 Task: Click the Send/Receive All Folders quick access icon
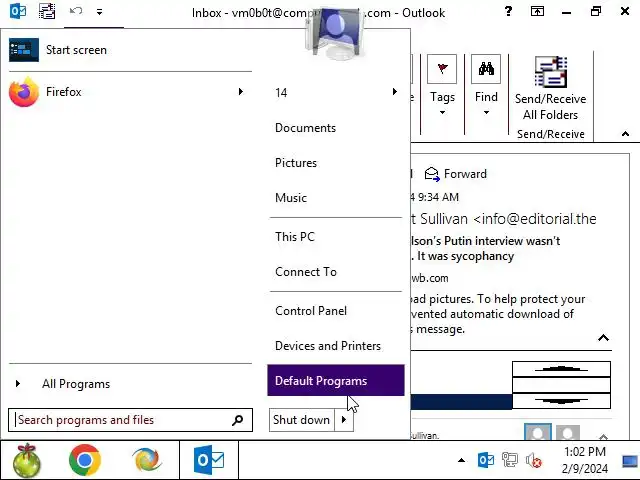point(47,11)
